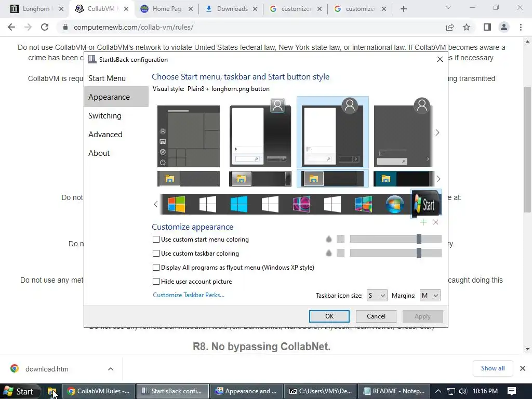Click start menu color droplet icon
The width and height of the screenshot is (532, 399).
[x=328, y=239]
